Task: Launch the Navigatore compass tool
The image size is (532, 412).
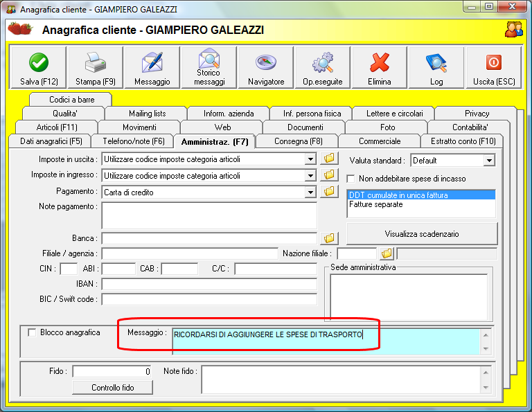Action: (x=266, y=68)
